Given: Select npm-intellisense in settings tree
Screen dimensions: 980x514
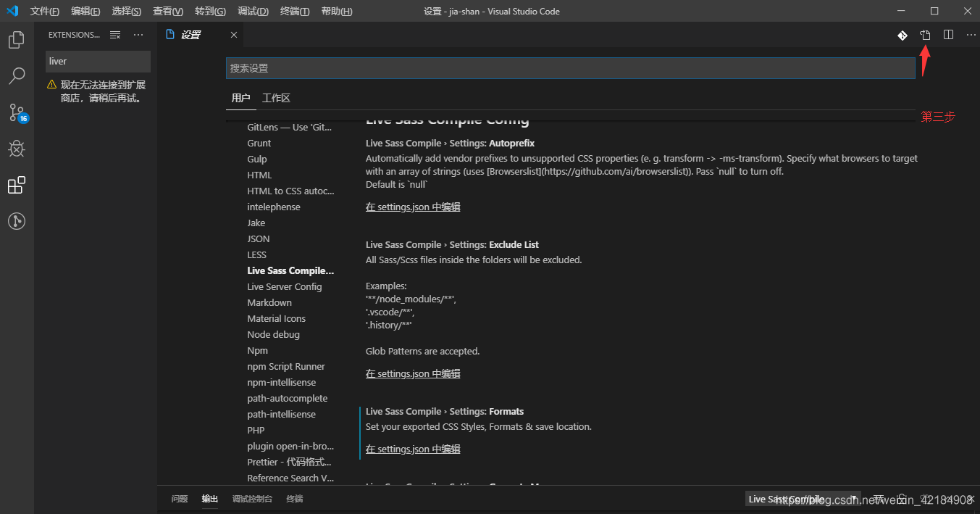Looking at the screenshot, I should 282,382.
